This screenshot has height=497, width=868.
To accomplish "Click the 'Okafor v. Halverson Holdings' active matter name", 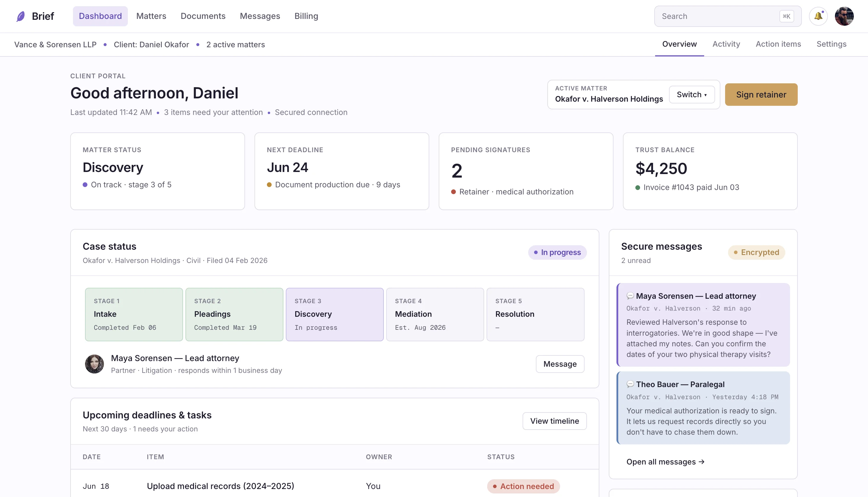I will click(x=609, y=99).
